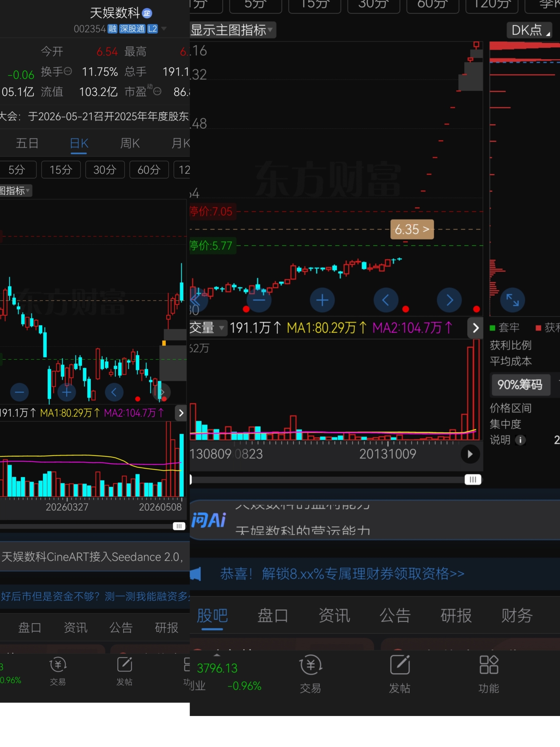The width and height of the screenshot is (560, 747).
Task: Zoom out with minus button on right chart
Action: [259, 300]
